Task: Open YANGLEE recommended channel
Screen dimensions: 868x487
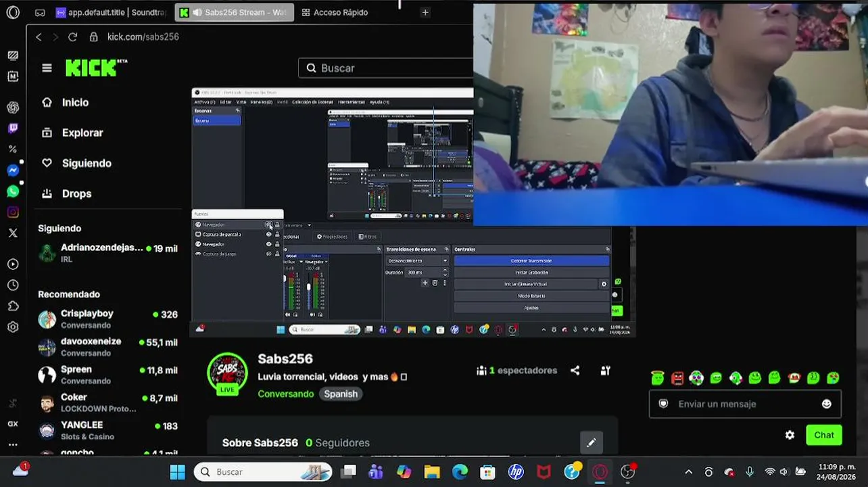Action: (x=108, y=430)
